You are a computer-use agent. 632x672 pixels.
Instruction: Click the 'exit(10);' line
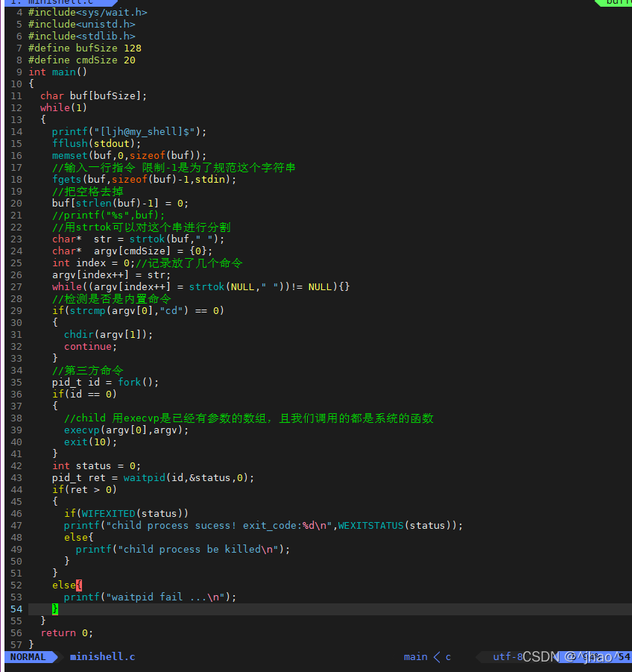[x=90, y=442]
